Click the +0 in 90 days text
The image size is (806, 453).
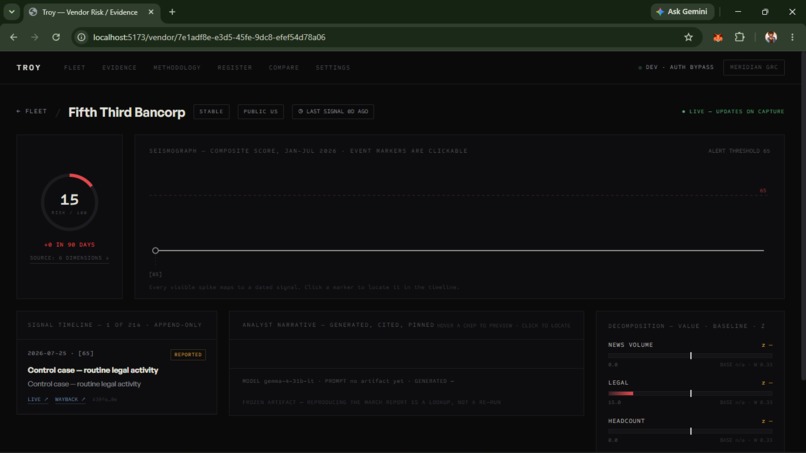(69, 245)
